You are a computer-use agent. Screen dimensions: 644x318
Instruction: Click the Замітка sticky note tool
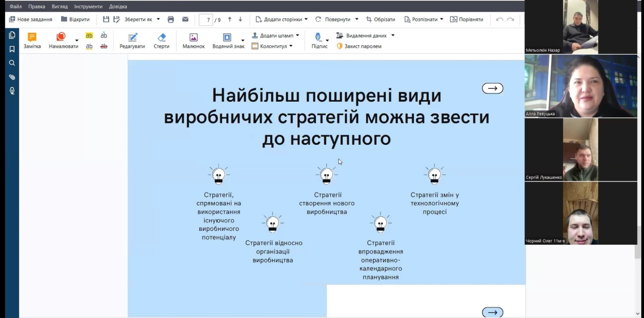[32, 41]
